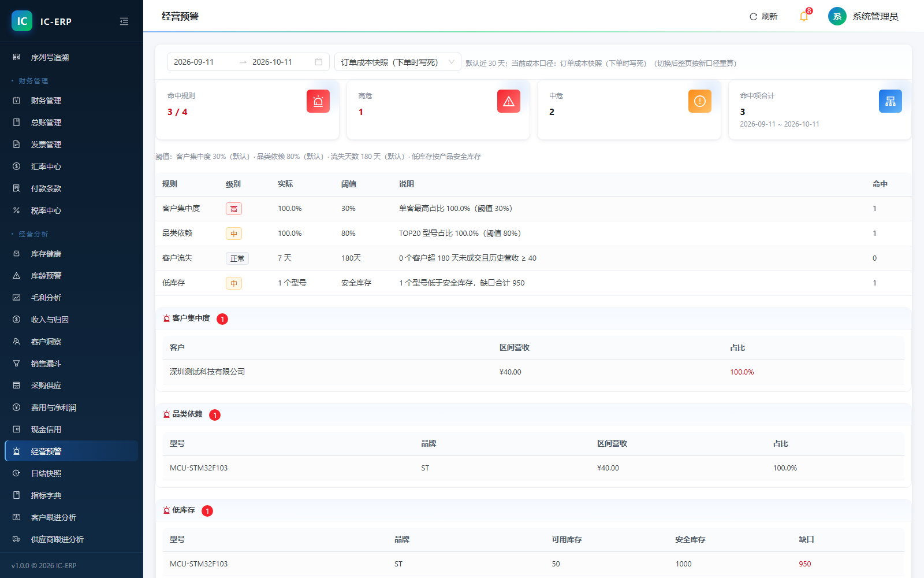Click the 销售漏斗 funnel icon
This screenshot has width=924, height=578.
[x=17, y=364]
